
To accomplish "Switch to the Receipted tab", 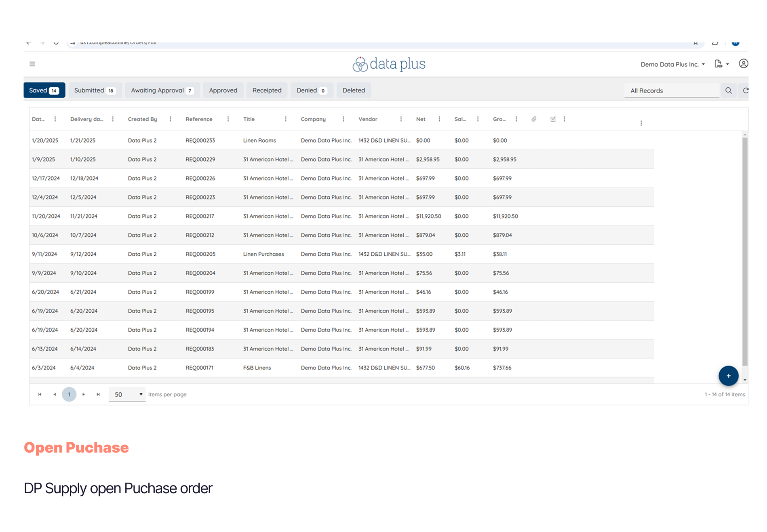I will click(267, 90).
